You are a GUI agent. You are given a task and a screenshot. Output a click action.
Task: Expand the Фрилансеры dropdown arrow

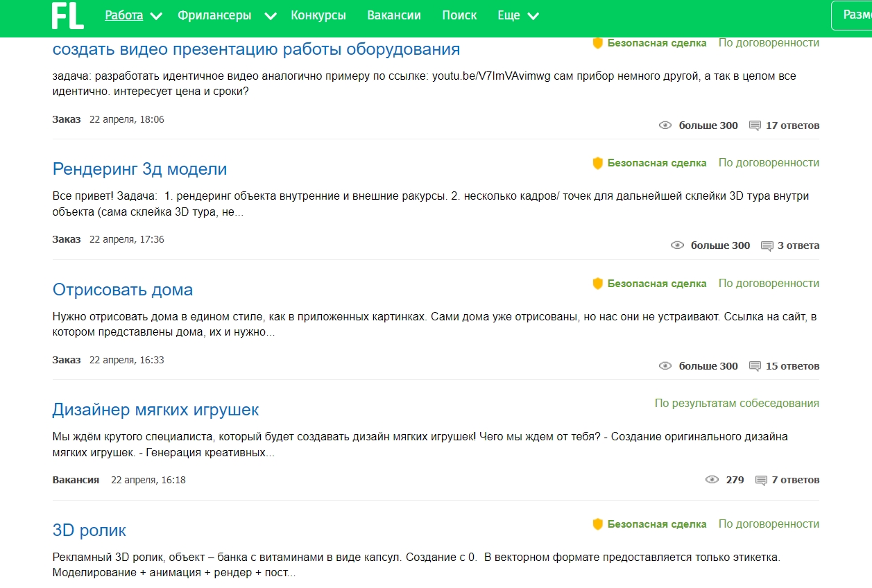271,16
